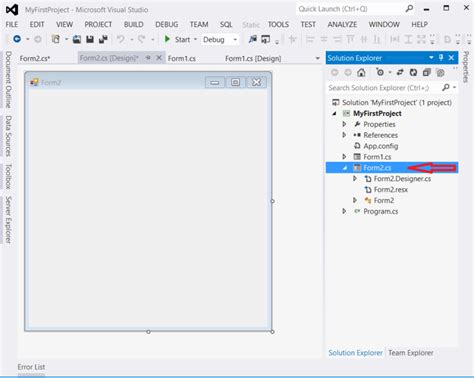474x378 pixels.
Task: Switch to the Form1.cs [Design] tab
Action: [253, 58]
